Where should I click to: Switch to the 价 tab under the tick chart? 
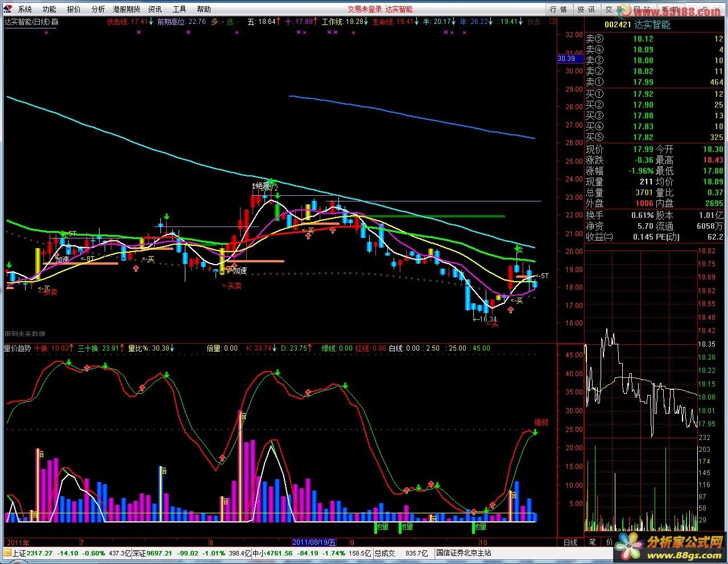(610, 542)
